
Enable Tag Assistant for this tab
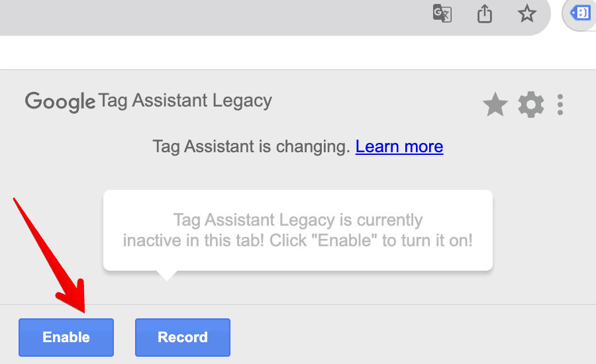(66, 338)
